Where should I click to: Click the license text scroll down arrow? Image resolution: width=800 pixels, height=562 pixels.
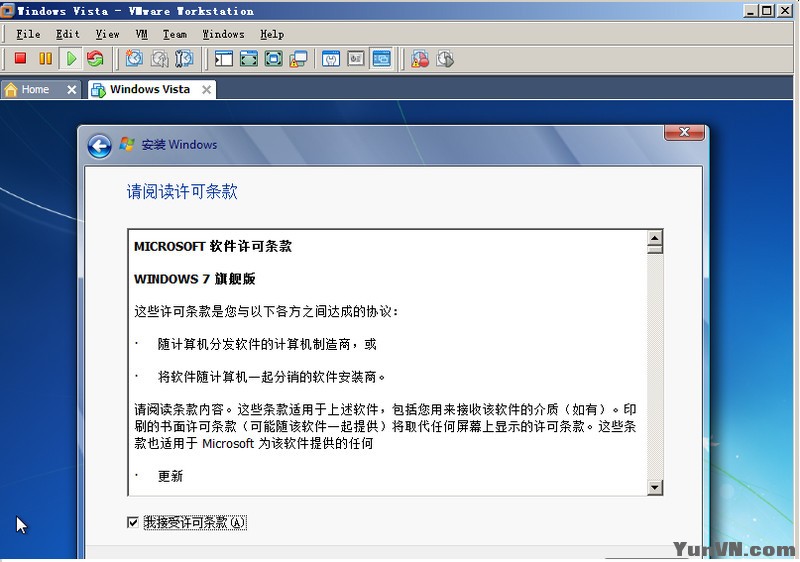tap(655, 488)
